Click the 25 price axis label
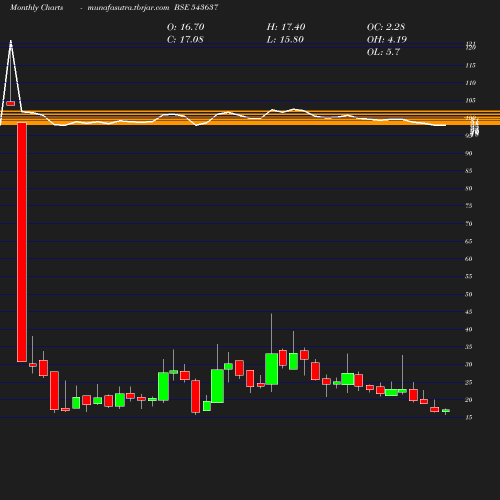The image size is (500, 500). click(x=469, y=382)
